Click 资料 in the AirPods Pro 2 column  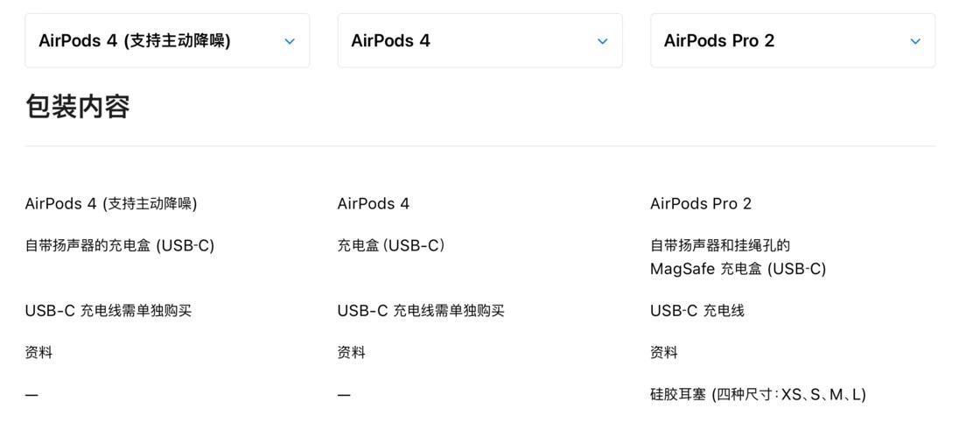tap(664, 353)
